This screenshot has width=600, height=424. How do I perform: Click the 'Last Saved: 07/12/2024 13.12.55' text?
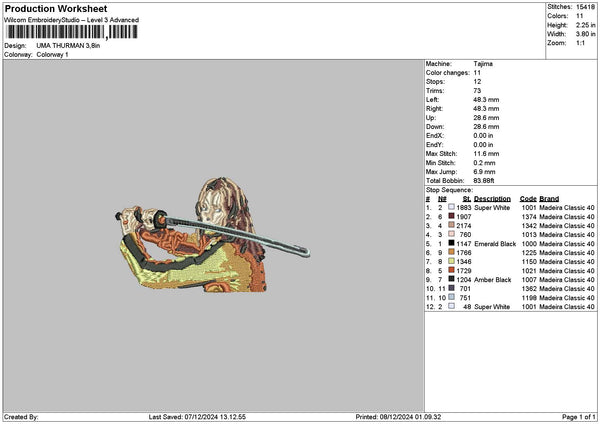click(197, 417)
